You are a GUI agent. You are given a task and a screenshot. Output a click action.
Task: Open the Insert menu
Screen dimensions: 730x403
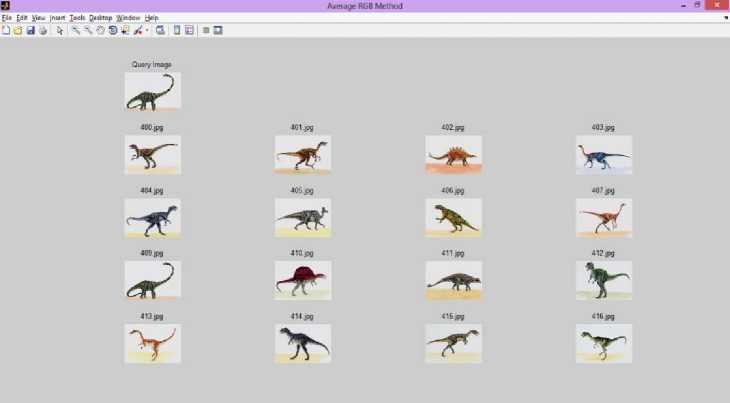[x=57, y=18]
